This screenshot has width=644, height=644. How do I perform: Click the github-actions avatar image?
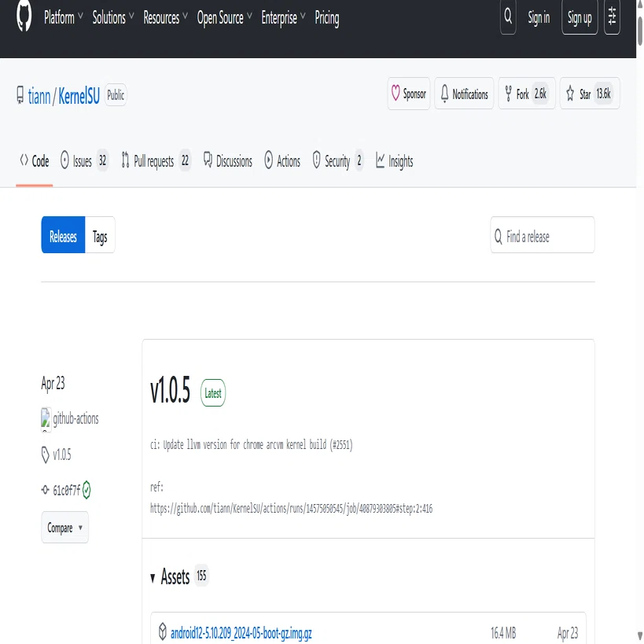pos(46,419)
